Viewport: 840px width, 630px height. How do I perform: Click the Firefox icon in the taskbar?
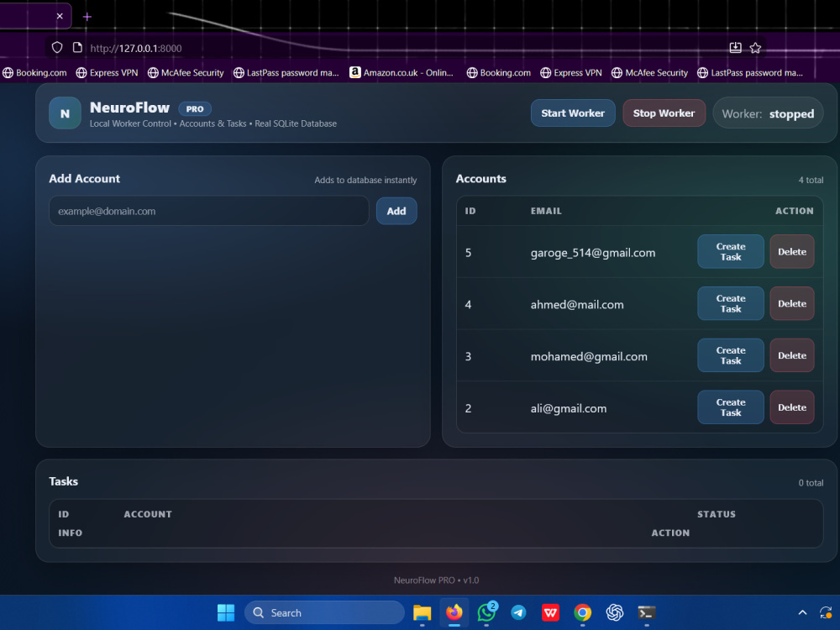point(454,612)
